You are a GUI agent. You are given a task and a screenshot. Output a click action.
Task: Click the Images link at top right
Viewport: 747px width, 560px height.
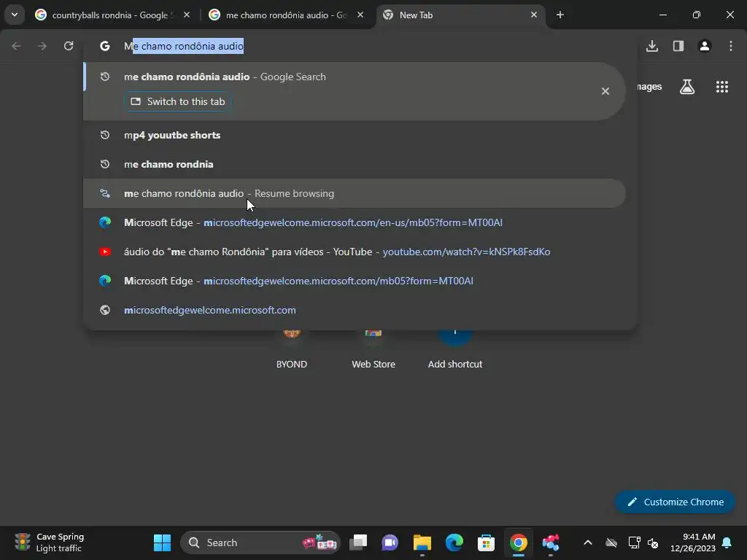click(x=649, y=87)
